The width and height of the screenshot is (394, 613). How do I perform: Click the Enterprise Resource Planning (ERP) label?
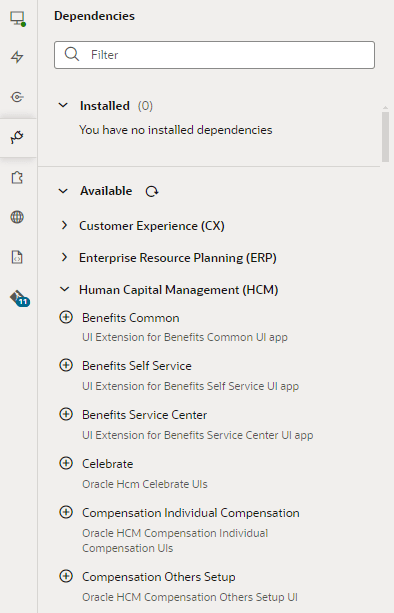point(178,258)
